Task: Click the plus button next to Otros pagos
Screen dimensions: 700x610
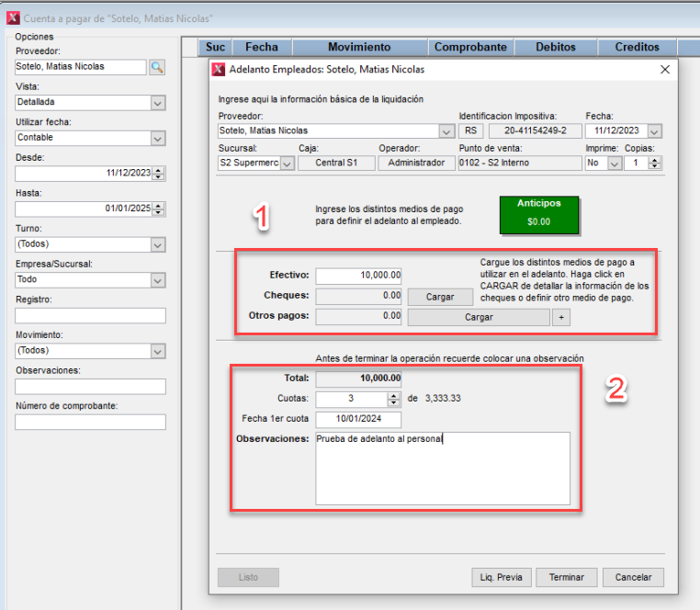Action: (561, 317)
